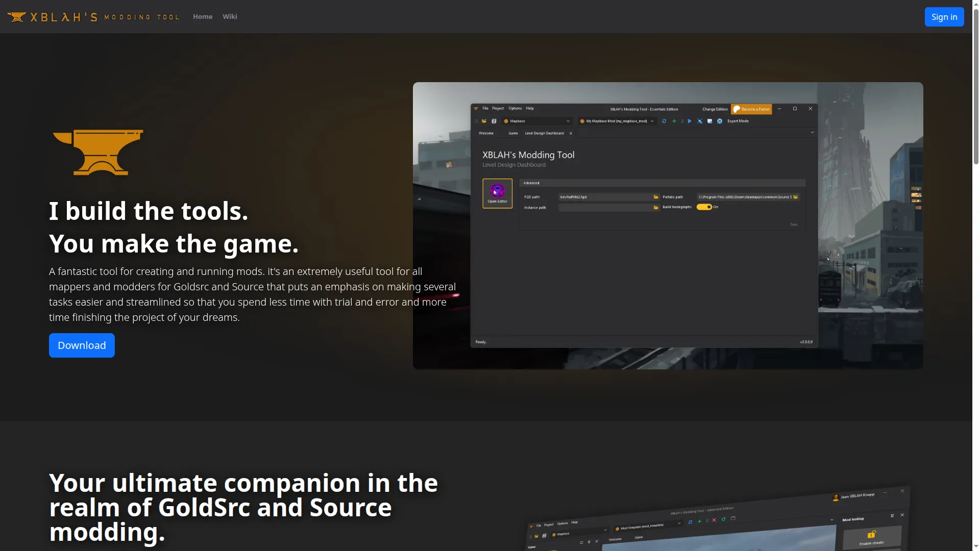Go to the Wiki link

click(230, 17)
